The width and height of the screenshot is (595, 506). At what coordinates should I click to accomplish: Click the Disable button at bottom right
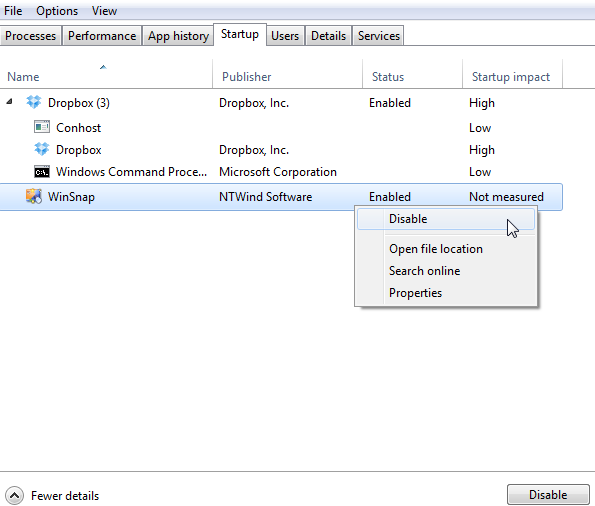click(x=548, y=495)
